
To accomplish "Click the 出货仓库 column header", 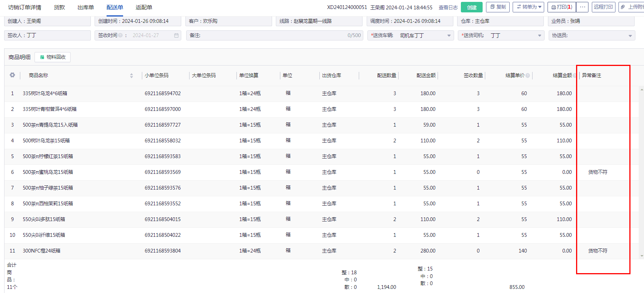I will click(331, 75).
